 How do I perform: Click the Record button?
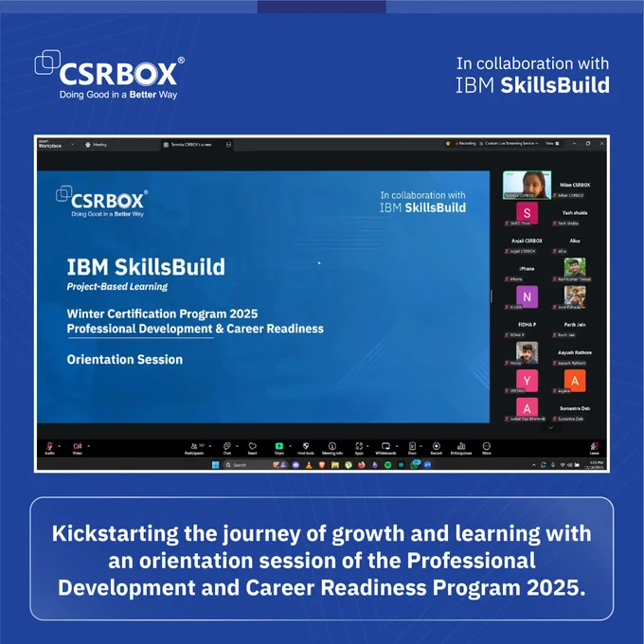(x=437, y=448)
